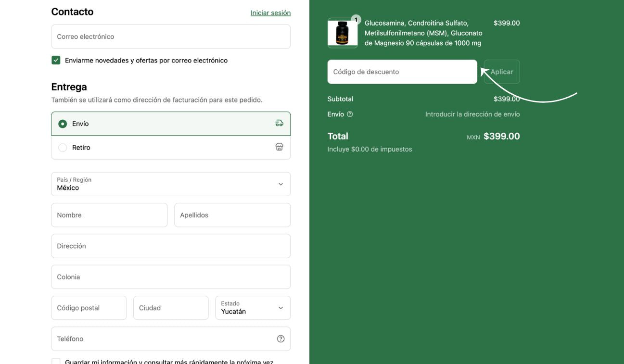This screenshot has height=364, width=624.
Task: Select the Envío radio button
Action: (x=63, y=124)
